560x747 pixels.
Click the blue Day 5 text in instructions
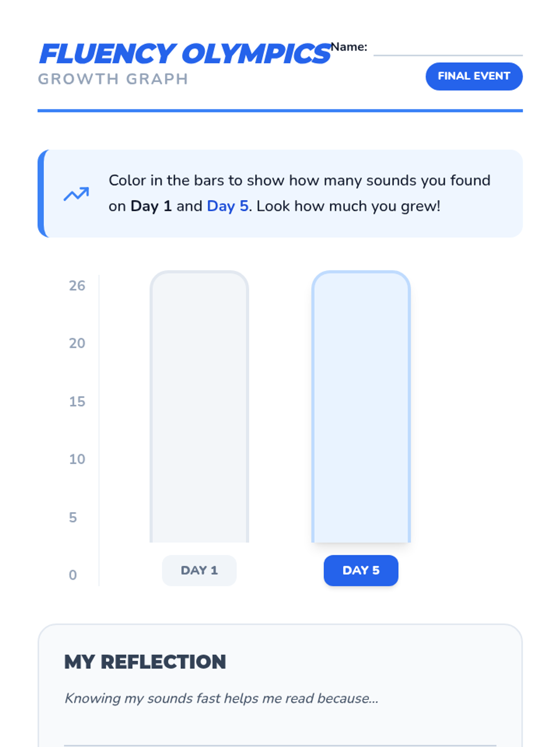[x=228, y=206]
